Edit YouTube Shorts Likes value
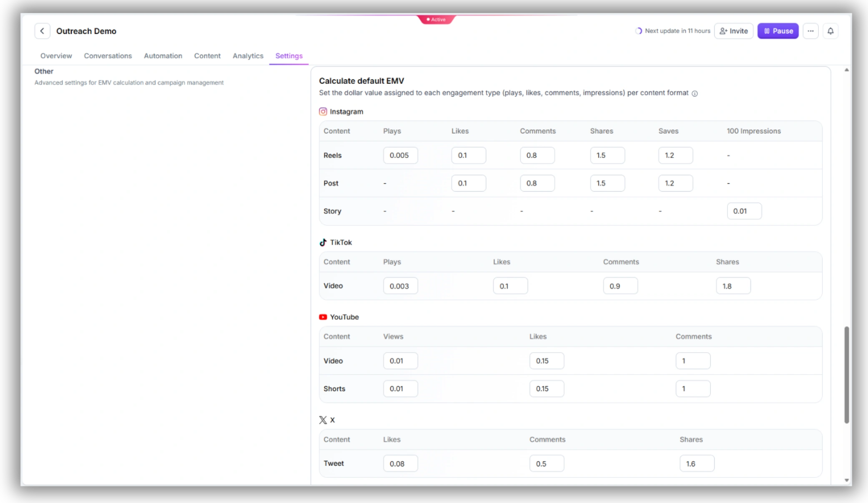Image resolution: width=868 pixels, height=503 pixels. (x=547, y=389)
